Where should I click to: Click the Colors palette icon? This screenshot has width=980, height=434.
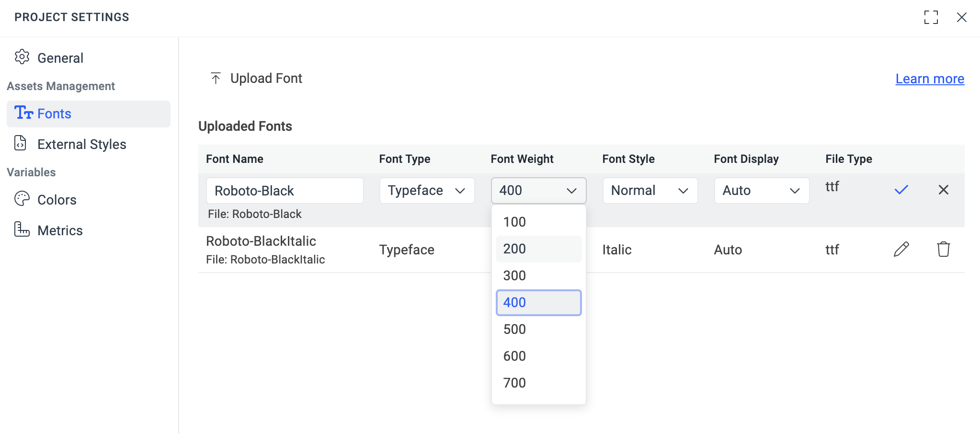click(22, 199)
